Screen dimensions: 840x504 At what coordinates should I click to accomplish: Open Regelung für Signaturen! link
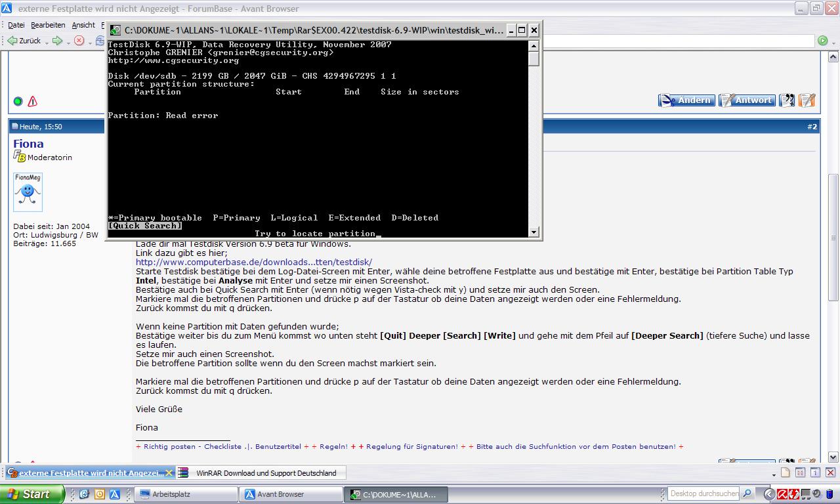[x=411, y=446]
